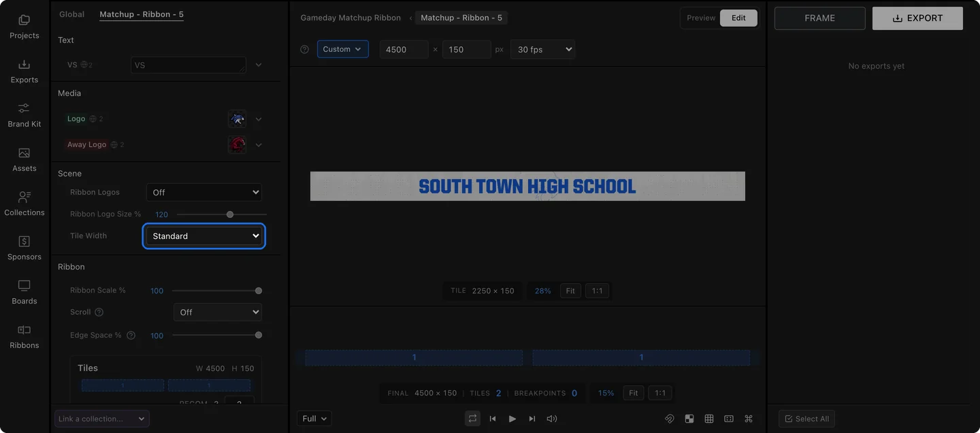Toggle loop playback
This screenshot has height=433, width=980.
tap(472, 419)
